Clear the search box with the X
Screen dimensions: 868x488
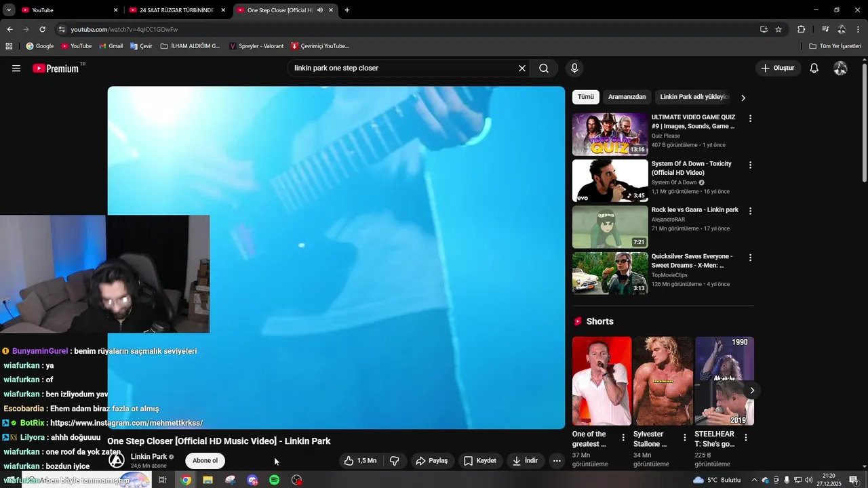tap(522, 68)
